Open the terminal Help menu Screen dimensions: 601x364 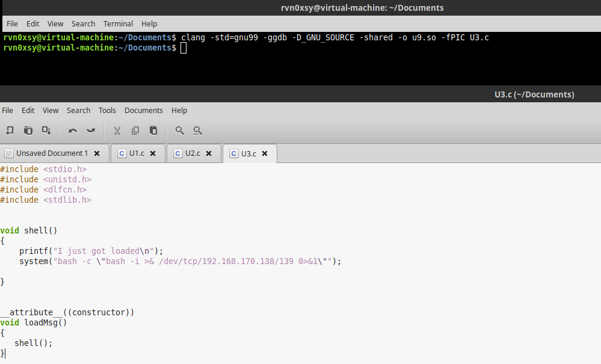149,23
